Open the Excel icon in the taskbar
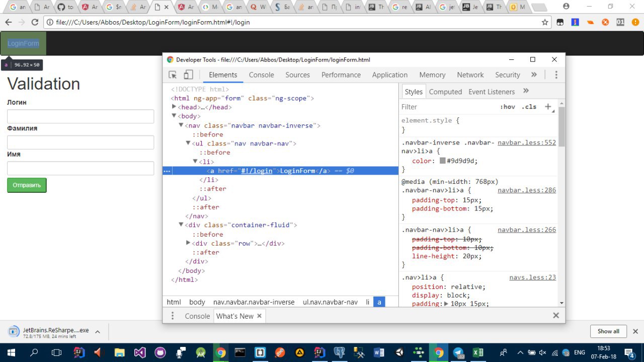Image resolution: width=644 pixels, height=362 pixels. point(478,352)
